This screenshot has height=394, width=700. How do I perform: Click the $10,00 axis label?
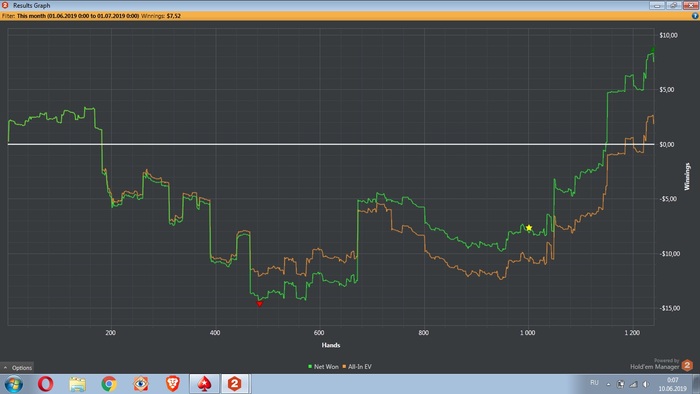pos(668,35)
